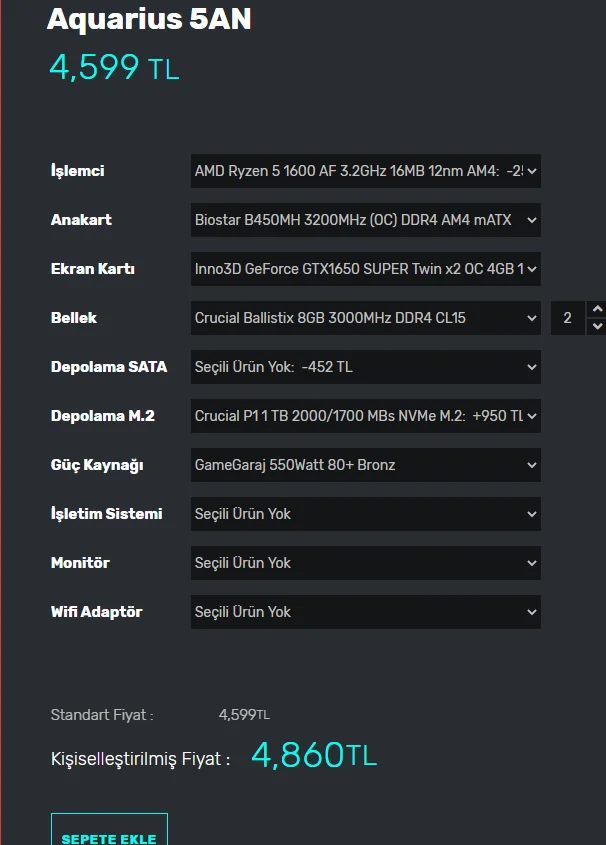Click the SEPETE EKLE button
The height and width of the screenshot is (845, 606).
(109, 835)
